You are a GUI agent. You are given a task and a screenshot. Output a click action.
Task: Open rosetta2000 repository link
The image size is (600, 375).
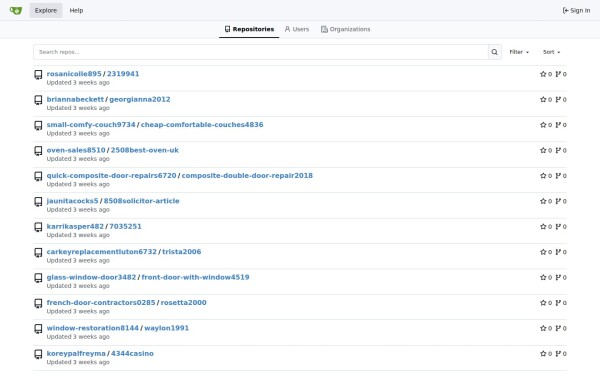coord(183,302)
